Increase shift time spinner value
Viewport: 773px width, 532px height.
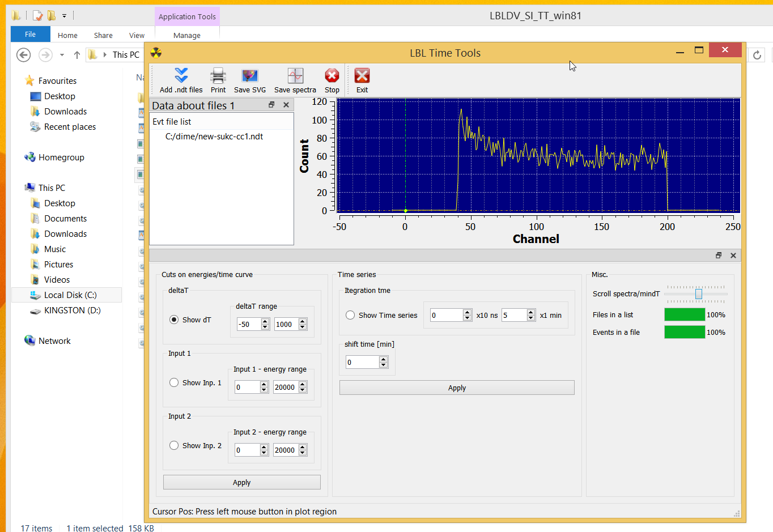[x=384, y=359]
